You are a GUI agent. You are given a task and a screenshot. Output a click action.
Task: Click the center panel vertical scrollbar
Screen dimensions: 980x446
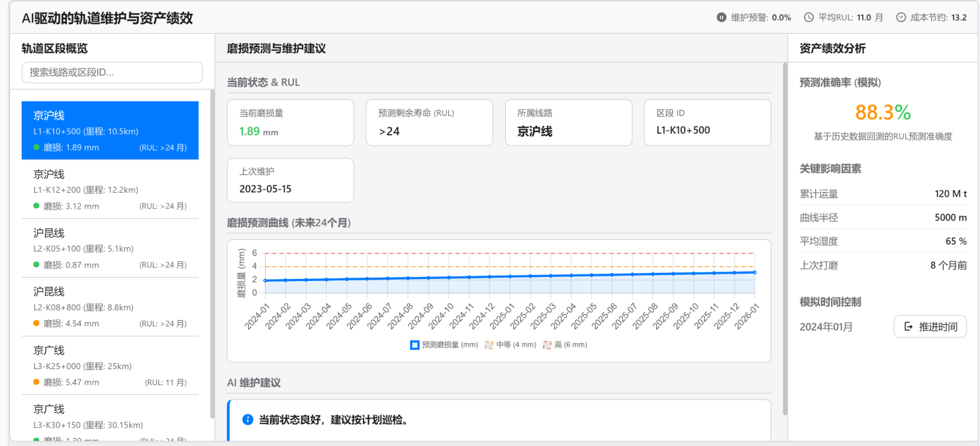coord(785,239)
